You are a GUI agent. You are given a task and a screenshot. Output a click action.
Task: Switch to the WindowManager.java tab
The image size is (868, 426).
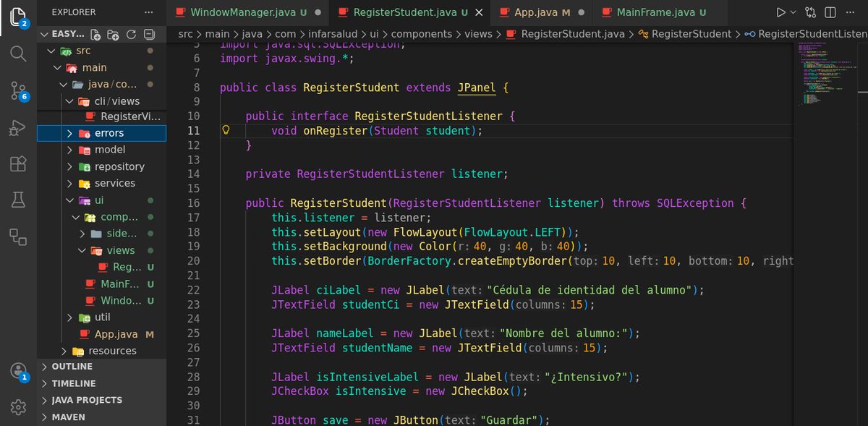pyautogui.click(x=247, y=12)
